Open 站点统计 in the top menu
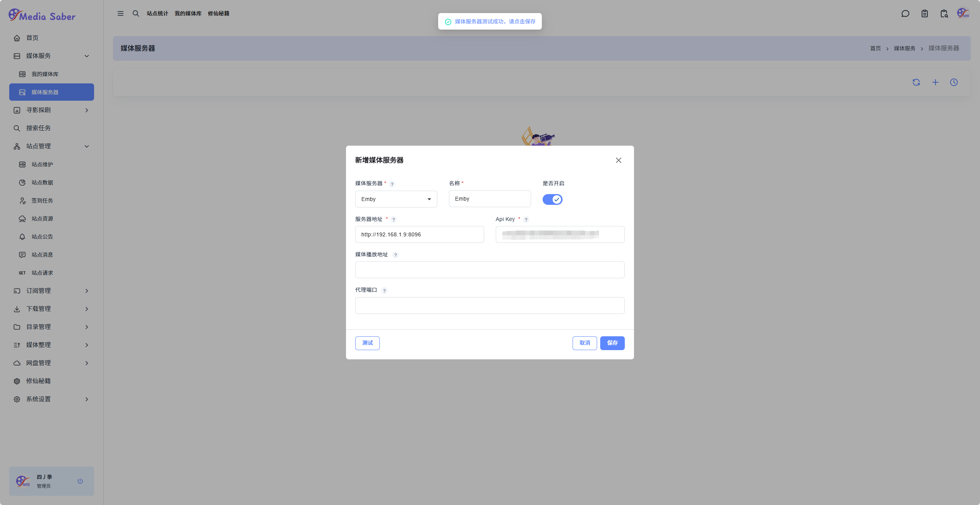The width and height of the screenshot is (980, 505). pos(157,13)
